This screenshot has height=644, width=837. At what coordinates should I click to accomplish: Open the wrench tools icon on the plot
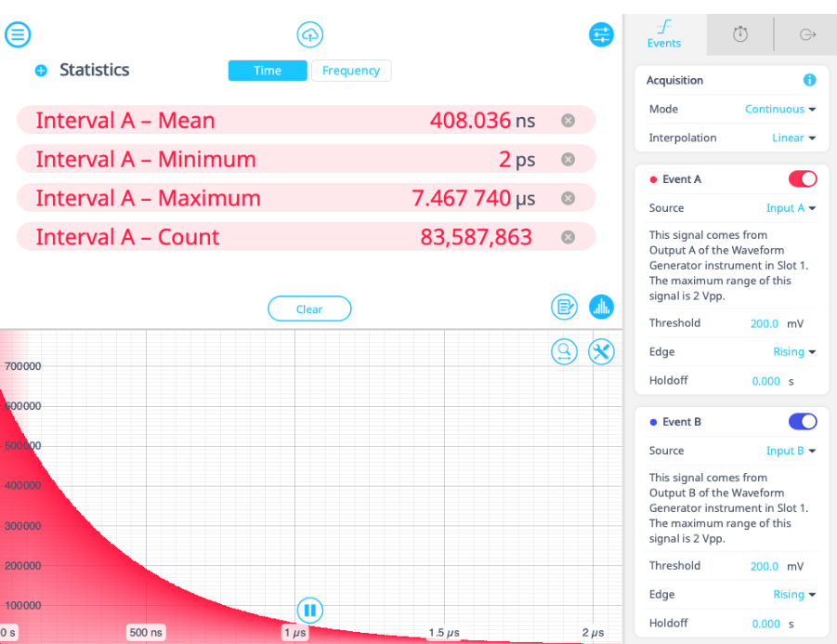[601, 351]
